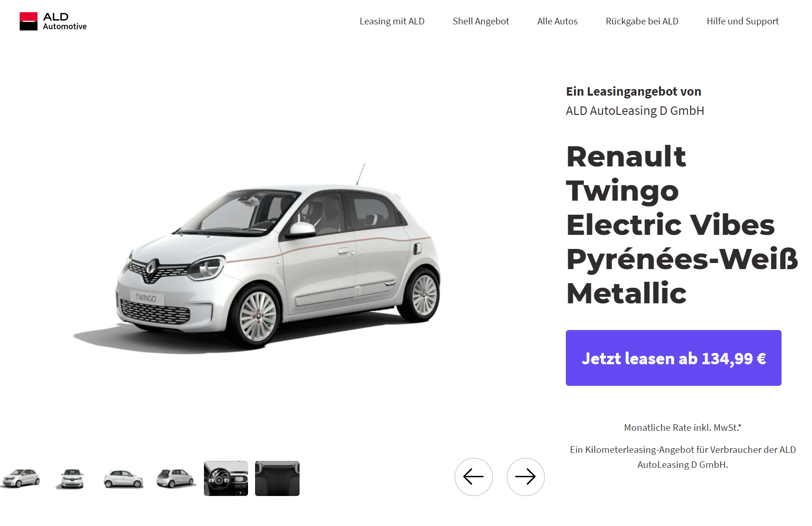Viewport: 812px width, 526px height.
Task: Open Hilfe und Support menu
Action: click(x=743, y=21)
